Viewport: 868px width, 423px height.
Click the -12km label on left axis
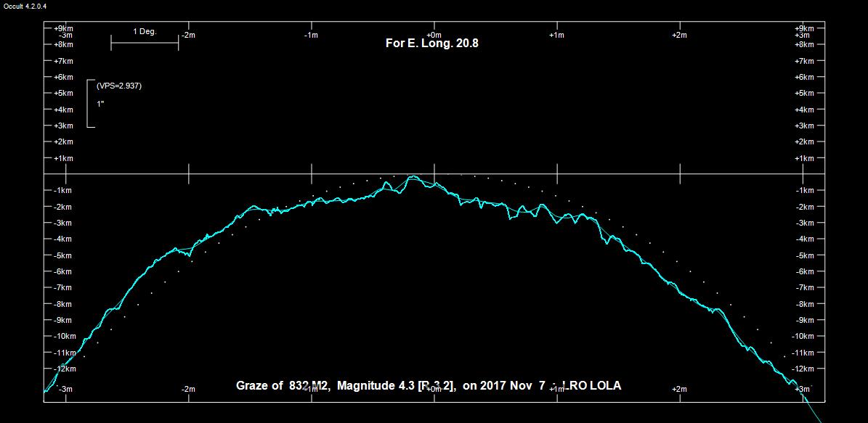[65, 369]
